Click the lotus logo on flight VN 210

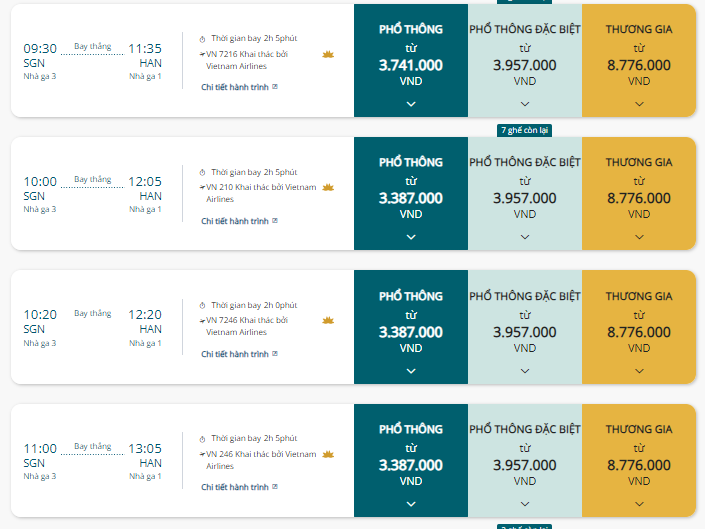coord(328,187)
